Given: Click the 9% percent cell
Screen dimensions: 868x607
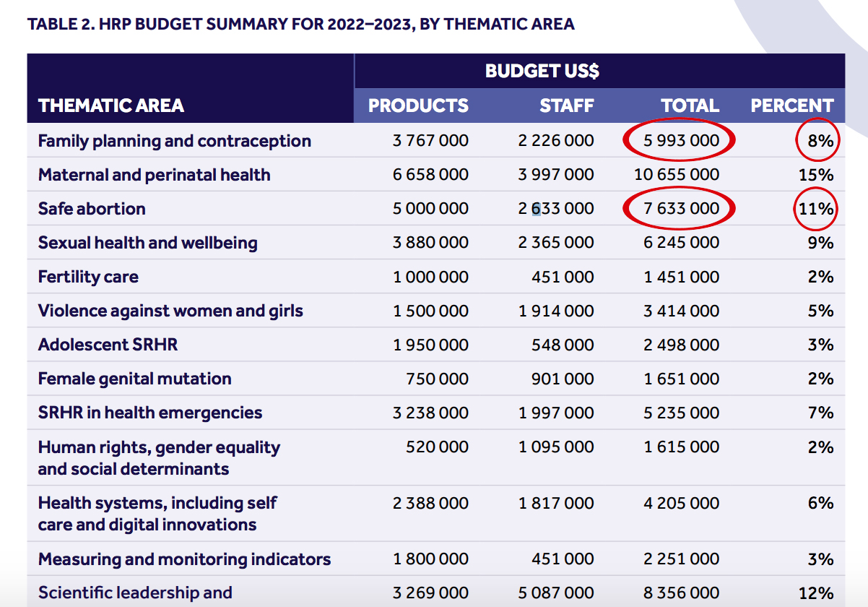Looking at the screenshot, I should click(821, 243).
